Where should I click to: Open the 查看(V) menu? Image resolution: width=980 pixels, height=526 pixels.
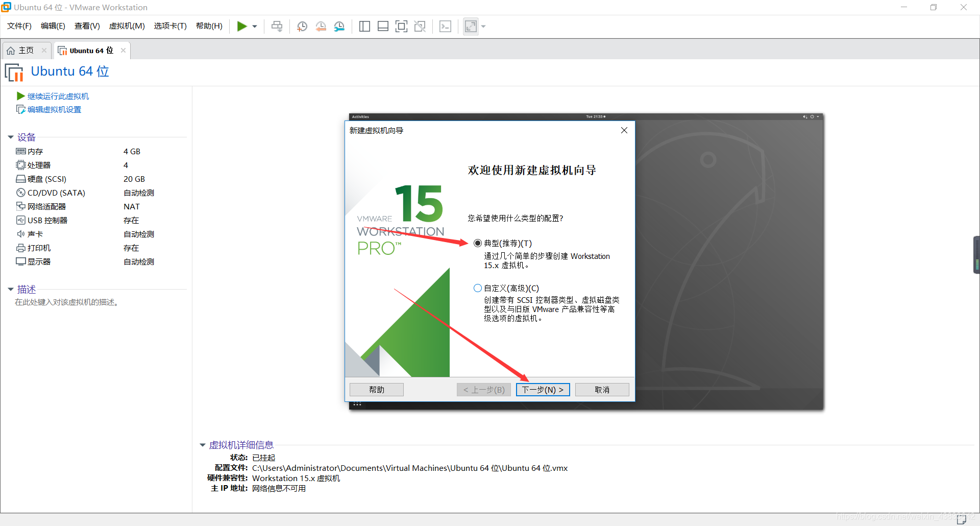(x=87, y=26)
